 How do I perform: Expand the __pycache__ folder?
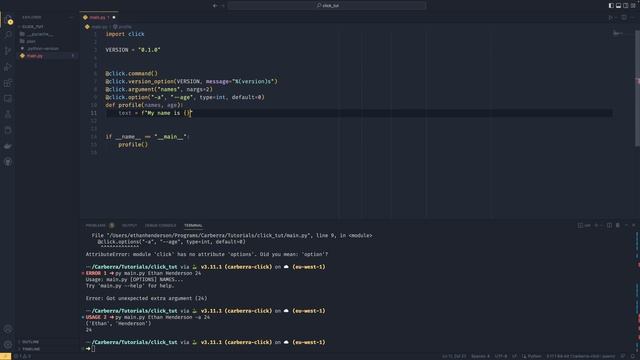pyautogui.click(x=37, y=34)
